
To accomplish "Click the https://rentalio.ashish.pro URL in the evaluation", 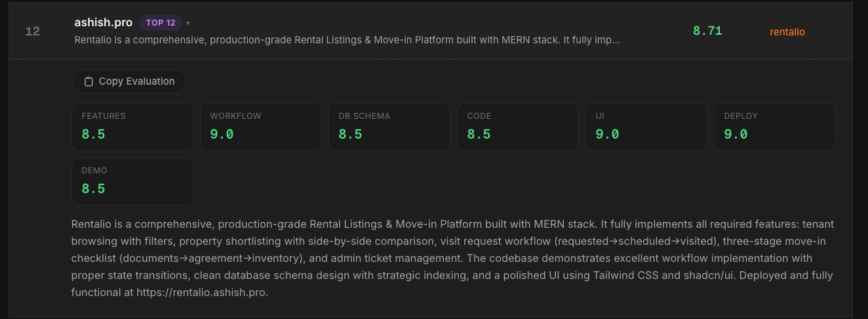I will [202, 293].
